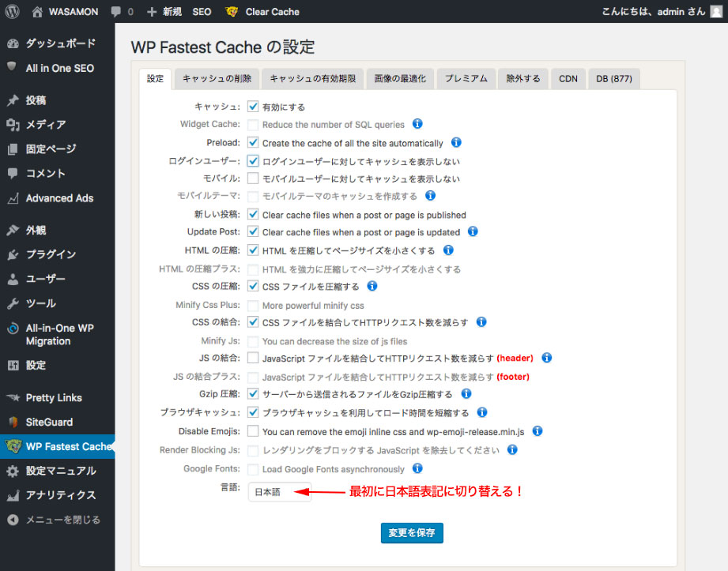Screen dimensions: 728x571
Task: Switch to the キャッシュの削除 tab
Action: click(x=217, y=79)
